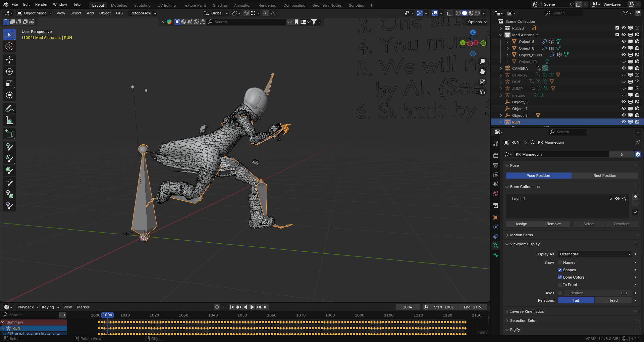Uncheck the Bone Colors checkbox

560,277
